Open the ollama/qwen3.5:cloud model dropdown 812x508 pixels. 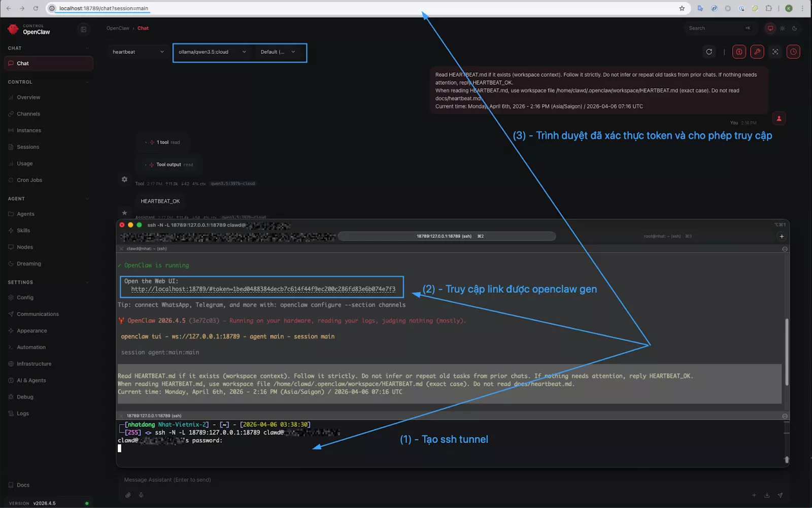point(212,52)
